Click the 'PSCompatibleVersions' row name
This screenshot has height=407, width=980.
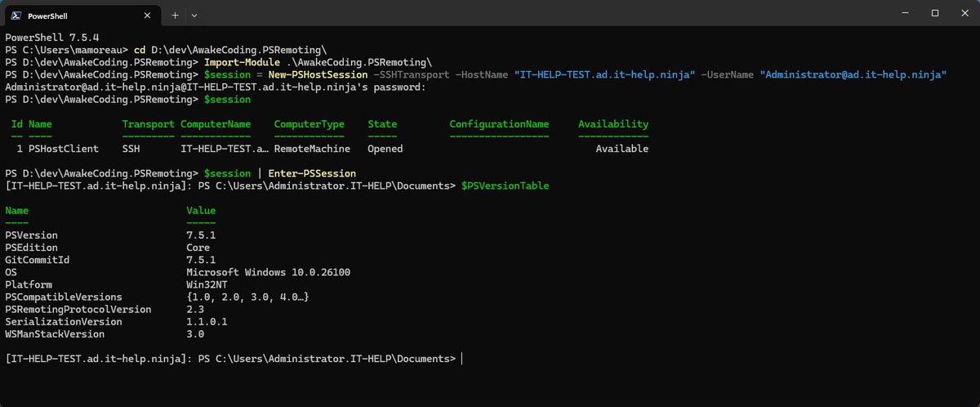63,297
